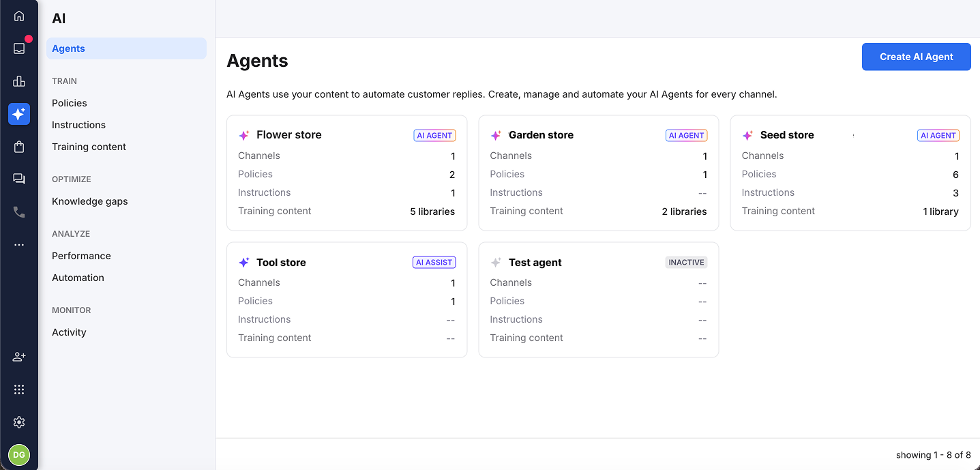Click the Create AI Agent button

click(916, 57)
